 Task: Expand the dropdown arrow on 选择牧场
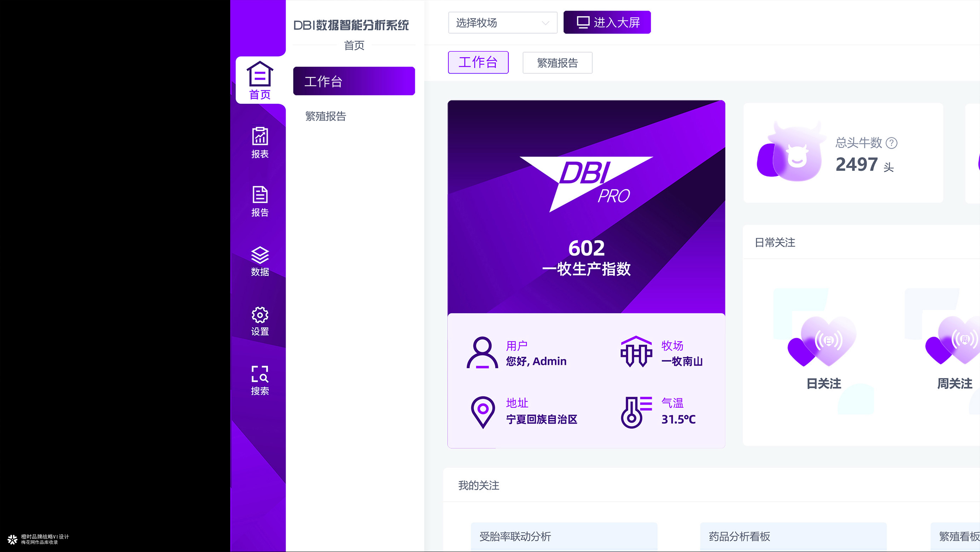tap(546, 23)
